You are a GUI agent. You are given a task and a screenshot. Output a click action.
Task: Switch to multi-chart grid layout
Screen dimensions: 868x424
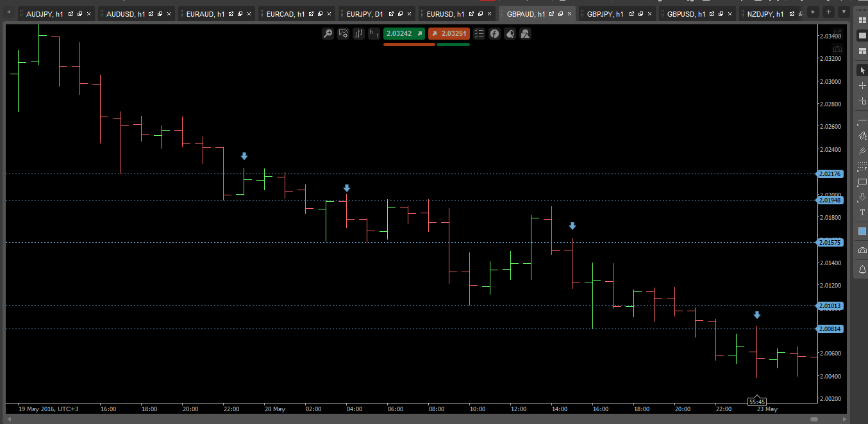[x=862, y=20]
